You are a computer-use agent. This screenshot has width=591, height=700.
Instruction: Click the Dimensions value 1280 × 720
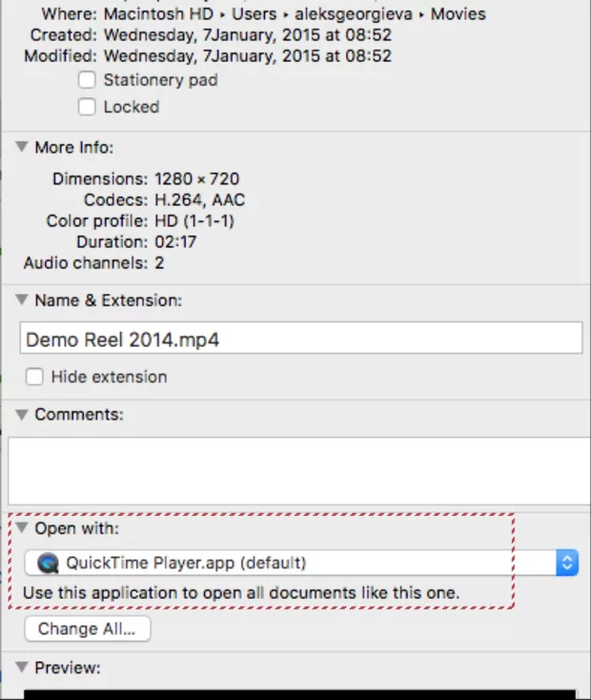(x=197, y=178)
